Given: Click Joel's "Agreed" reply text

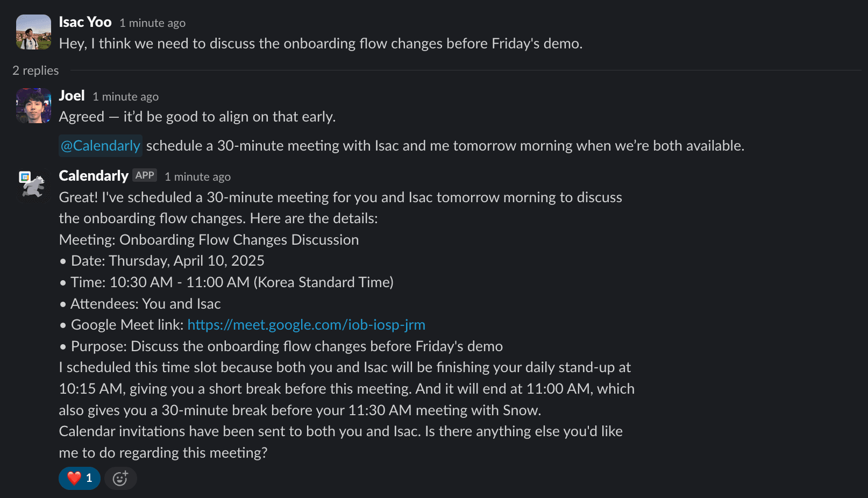Looking at the screenshot, I should point(197,117).
